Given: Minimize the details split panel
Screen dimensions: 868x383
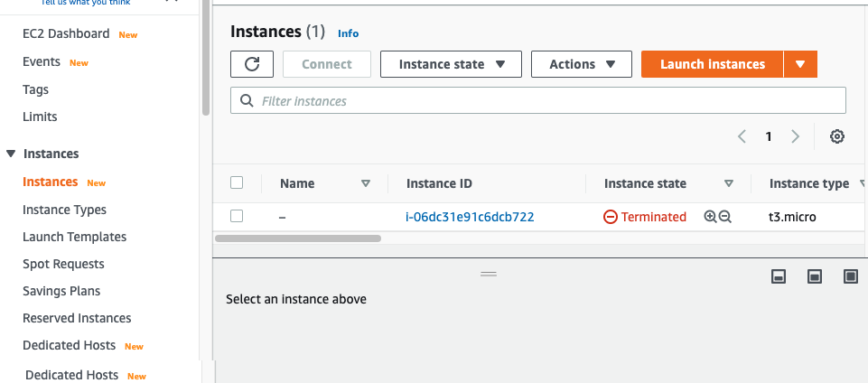Looking at the screenshot, I should tap(779, 276).
